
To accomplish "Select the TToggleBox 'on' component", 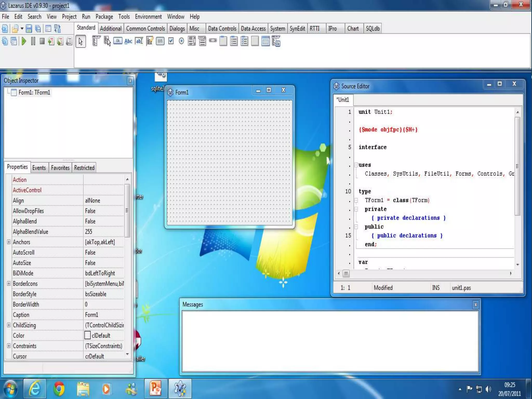I will tap(160, 41).
